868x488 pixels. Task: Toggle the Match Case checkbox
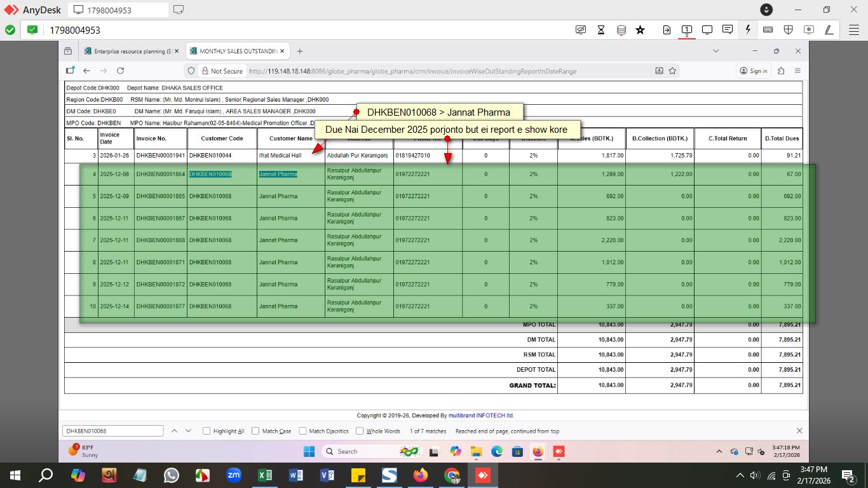tap(255, 431)
